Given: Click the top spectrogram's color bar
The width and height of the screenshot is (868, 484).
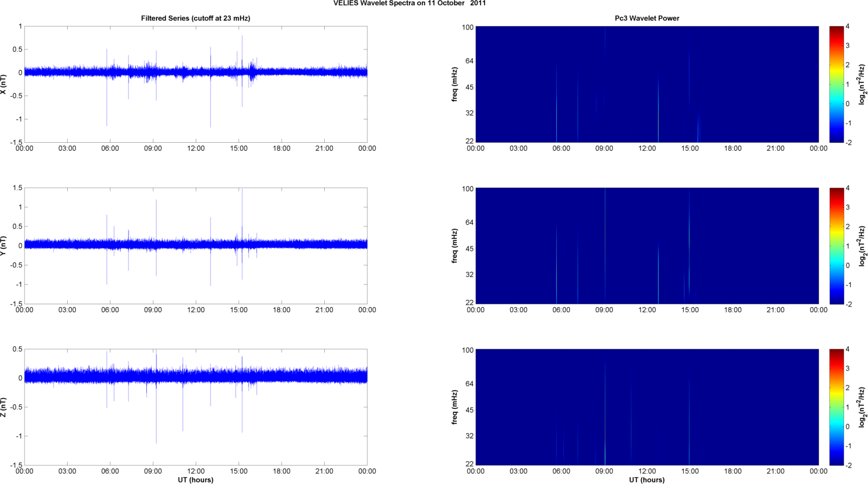Looking at the screenshot, I should pyautogui.click(x=836, y=84).
